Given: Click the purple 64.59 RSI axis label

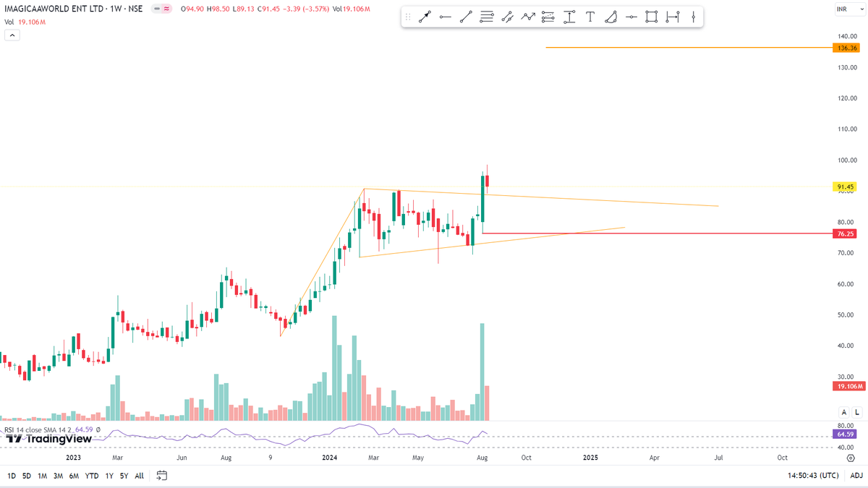Looking at the screenshot, I should (846, 435).
